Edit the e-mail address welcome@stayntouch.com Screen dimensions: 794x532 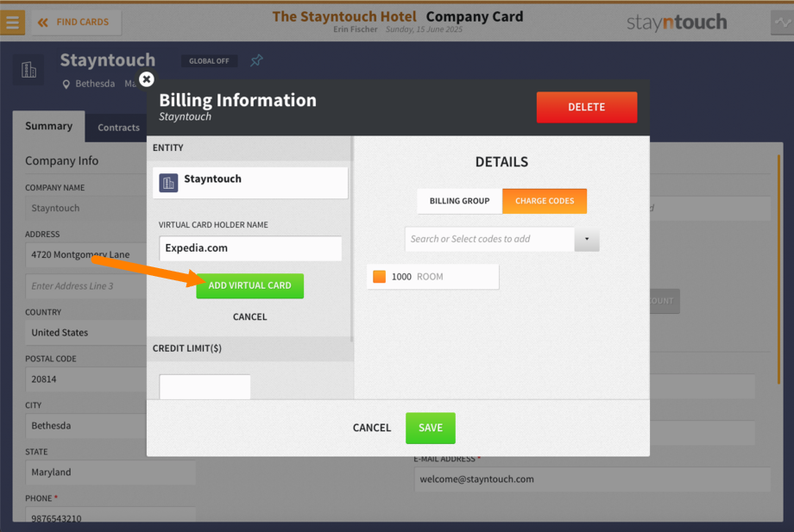(x=592, y=479)
